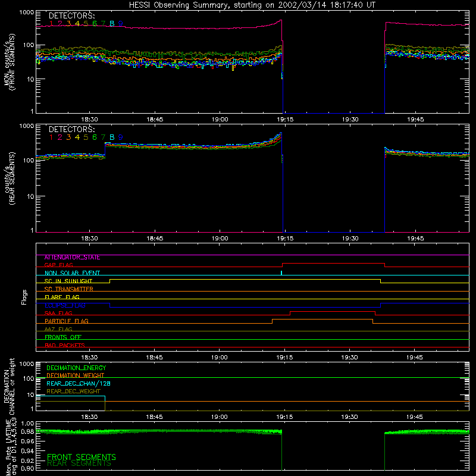Viewport: 476px width, 476px height.
Task: Click the counts/s (REAR SEGMENTS) axis title
Action: (9, 178)
